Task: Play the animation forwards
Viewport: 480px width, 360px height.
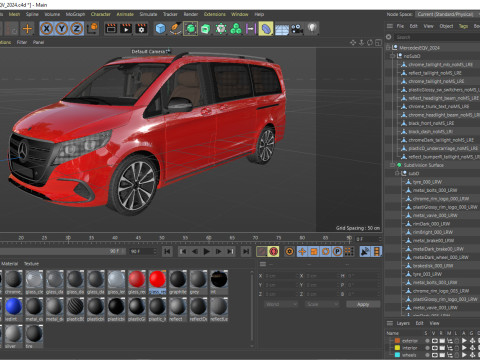Action: click(x=207, y=251)
